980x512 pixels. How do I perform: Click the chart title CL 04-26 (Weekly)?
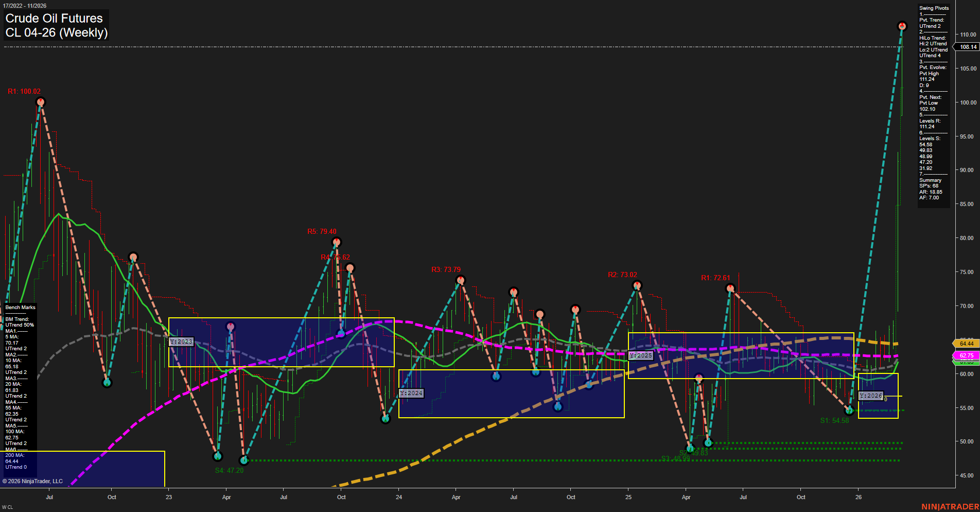(57, 32)
